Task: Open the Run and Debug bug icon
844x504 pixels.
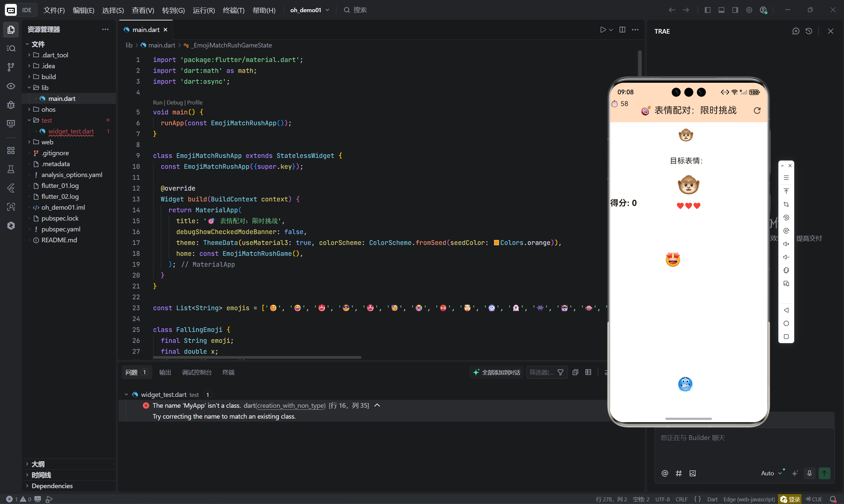Action: click(x=11, y=104)
